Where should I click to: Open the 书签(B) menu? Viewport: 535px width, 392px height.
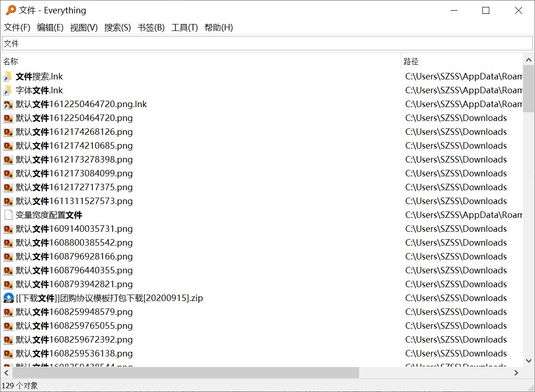point(151,28)
